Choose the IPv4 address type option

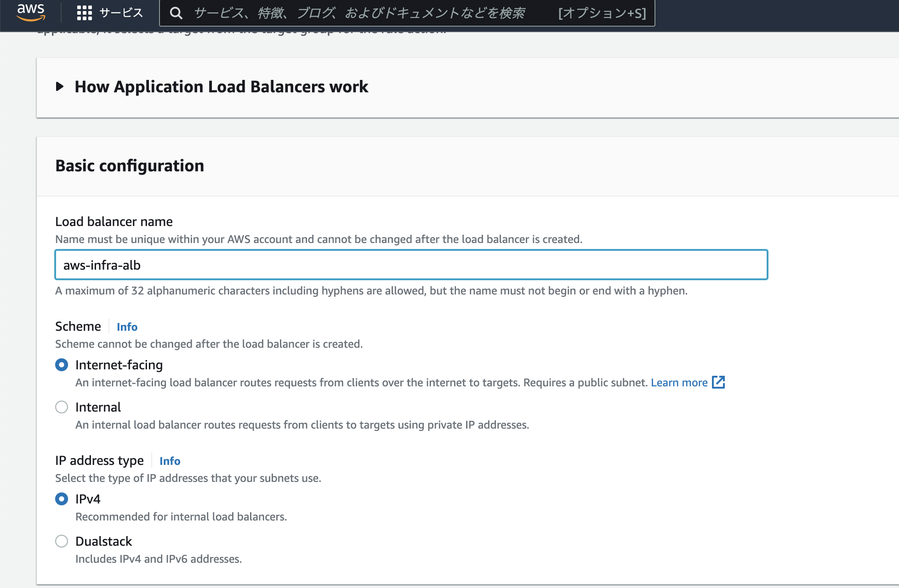[x=62, y=499]
